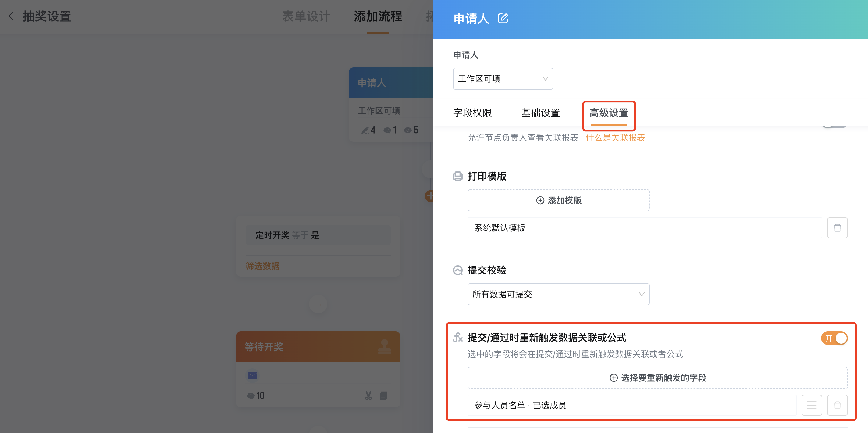The width and height of the screenshot is (868, 433).
Task: Switch to the 基础设置 tab
Action: 540,113
